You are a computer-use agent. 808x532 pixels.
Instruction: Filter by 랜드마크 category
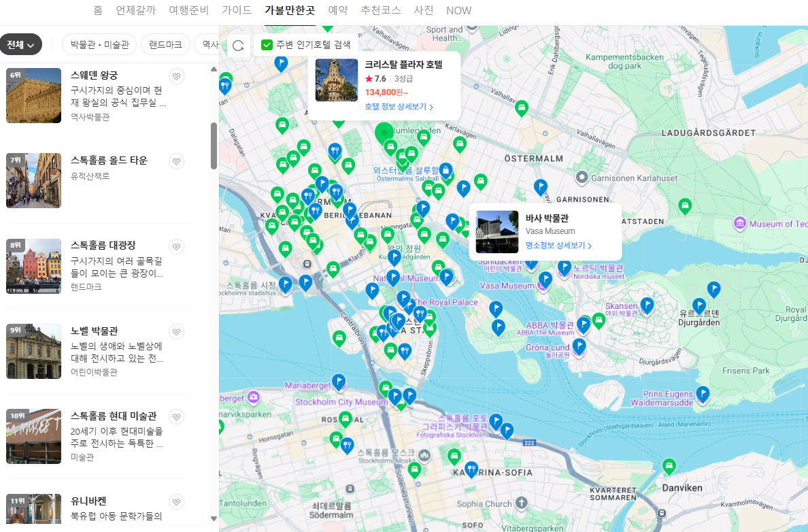pyautogui.click(x=165, y=45)
